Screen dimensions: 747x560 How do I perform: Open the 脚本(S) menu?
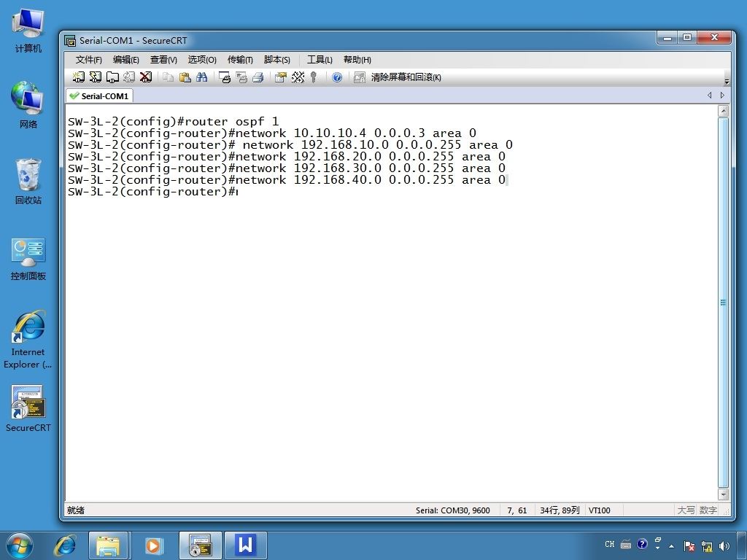click(276, 60)
